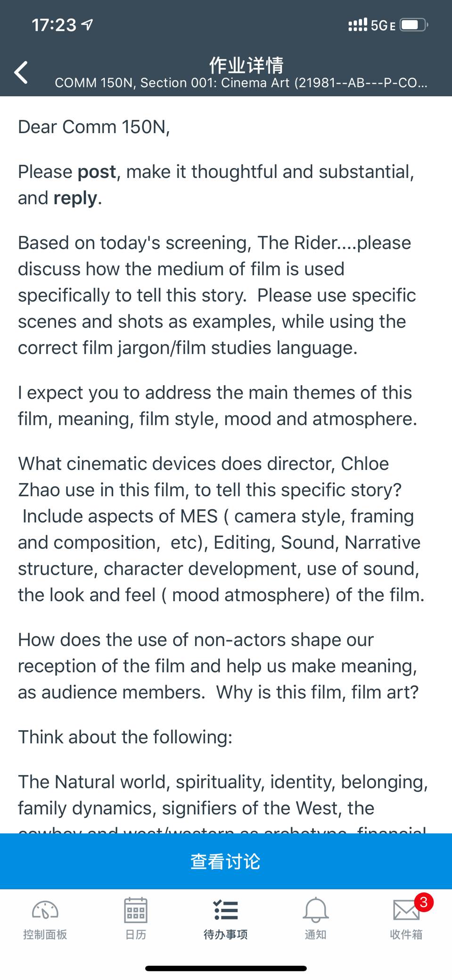Tap the back arrow icon

21,73
